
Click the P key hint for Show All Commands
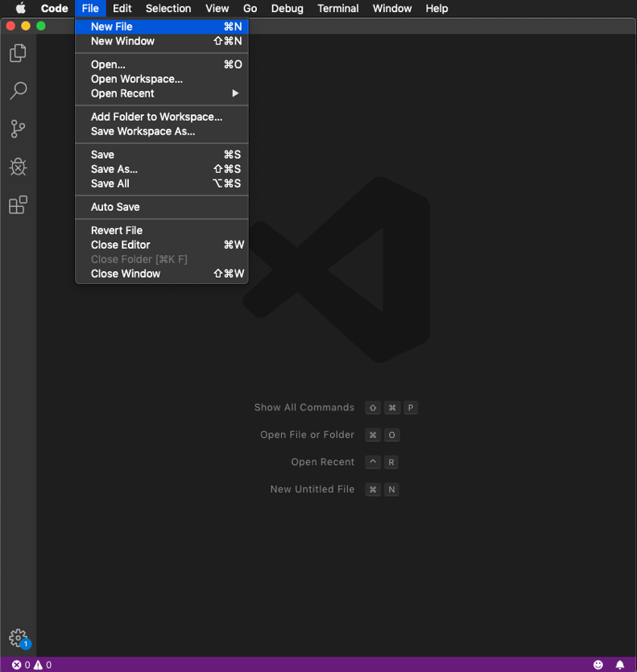click(x=411, y=407)
